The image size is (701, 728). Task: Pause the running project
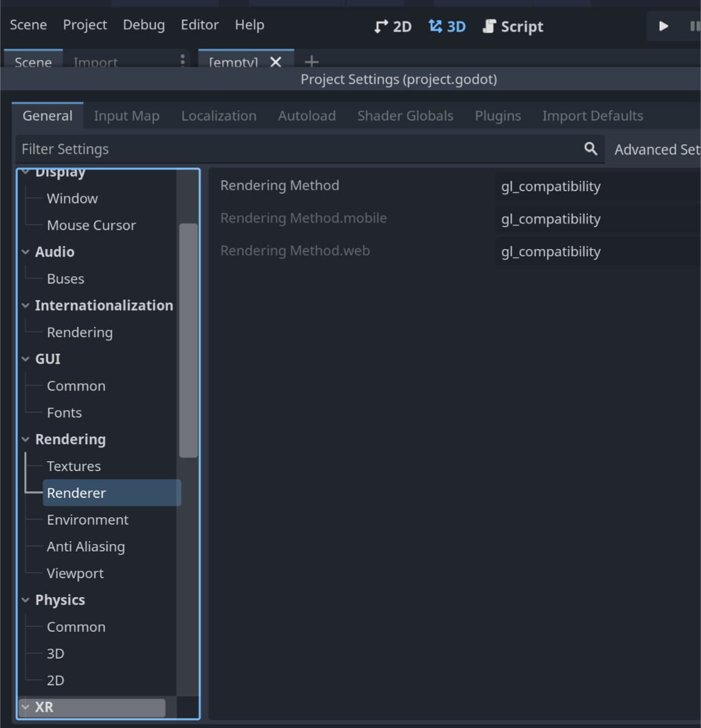point(694,26)
